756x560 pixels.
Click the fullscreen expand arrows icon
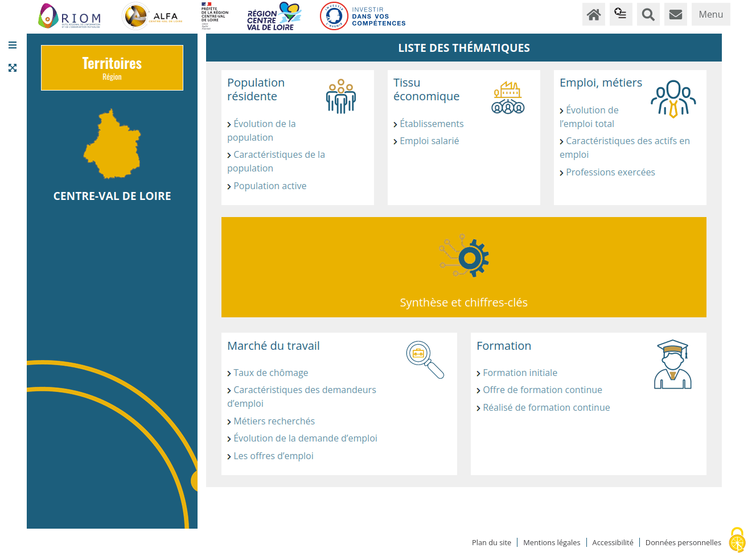point(13,68)
